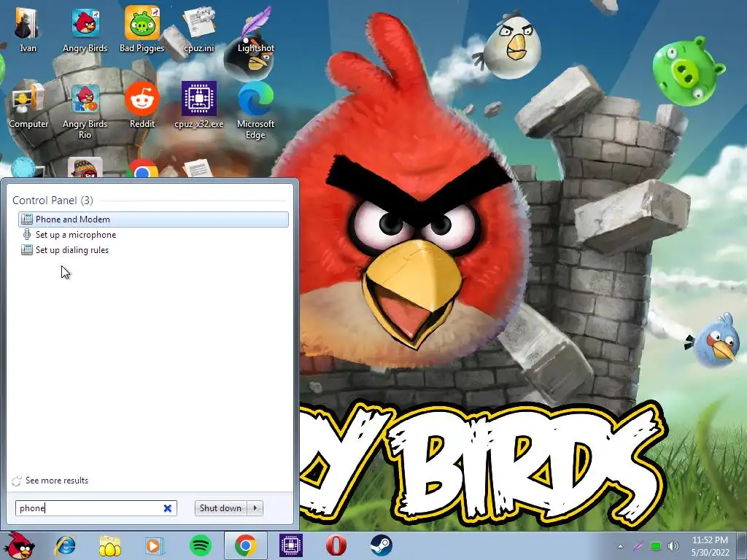Open CPU-Z taskbar icon
This screenshot has height=560, width=747.
(x=291, y=545)
